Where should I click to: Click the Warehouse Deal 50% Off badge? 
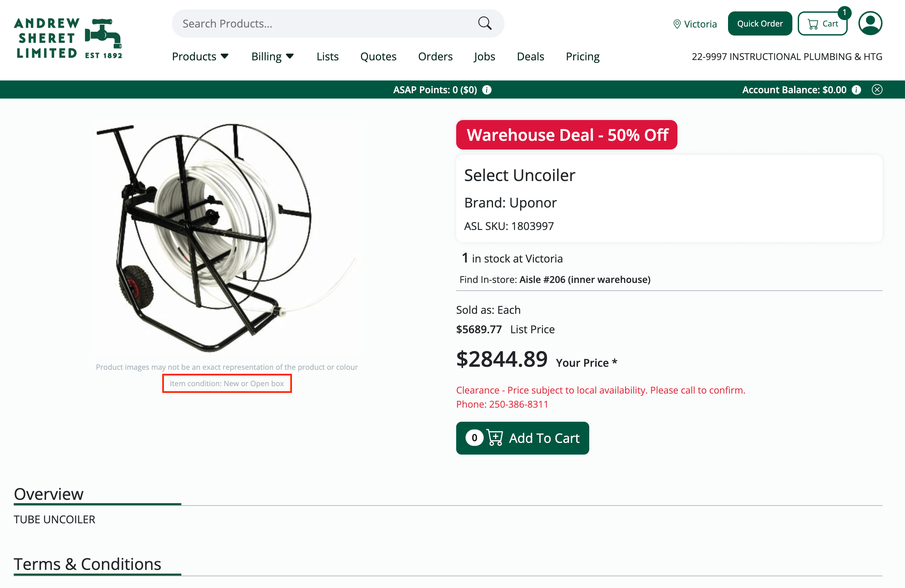tap(566, 135)
